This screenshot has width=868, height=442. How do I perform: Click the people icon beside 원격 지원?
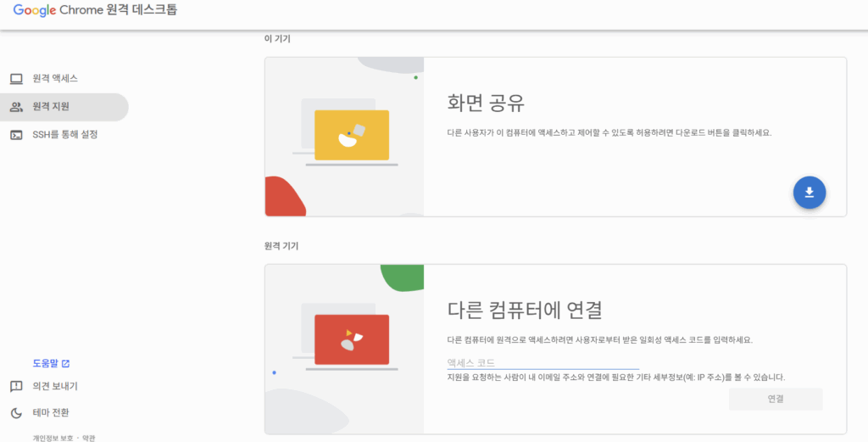coord(17,107)
